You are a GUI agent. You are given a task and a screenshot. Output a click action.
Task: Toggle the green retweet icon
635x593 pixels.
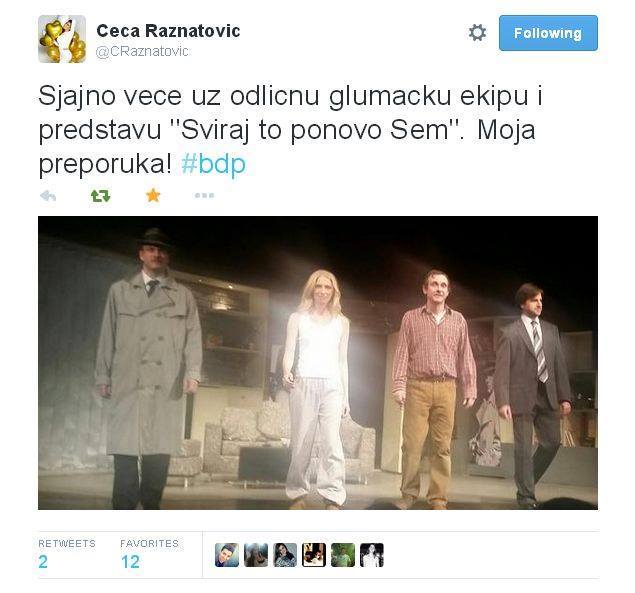click(x=100, y=196)
